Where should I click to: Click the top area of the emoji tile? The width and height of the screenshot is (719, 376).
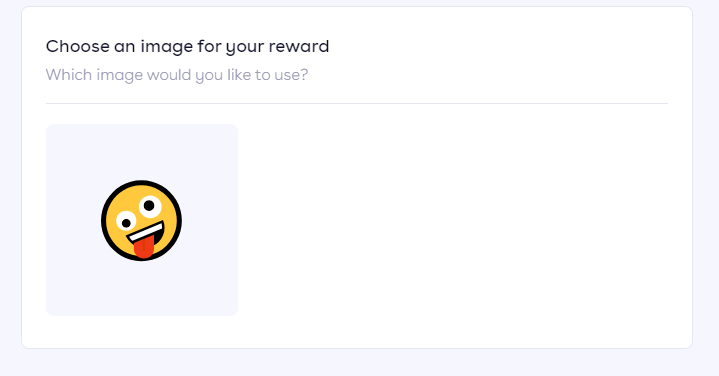pos(142,147)
